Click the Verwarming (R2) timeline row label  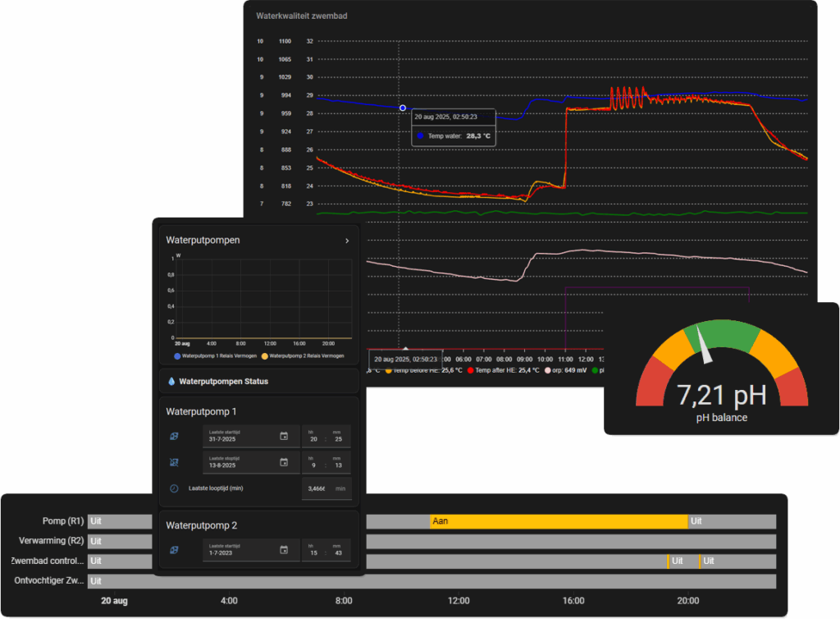point(51,541)
